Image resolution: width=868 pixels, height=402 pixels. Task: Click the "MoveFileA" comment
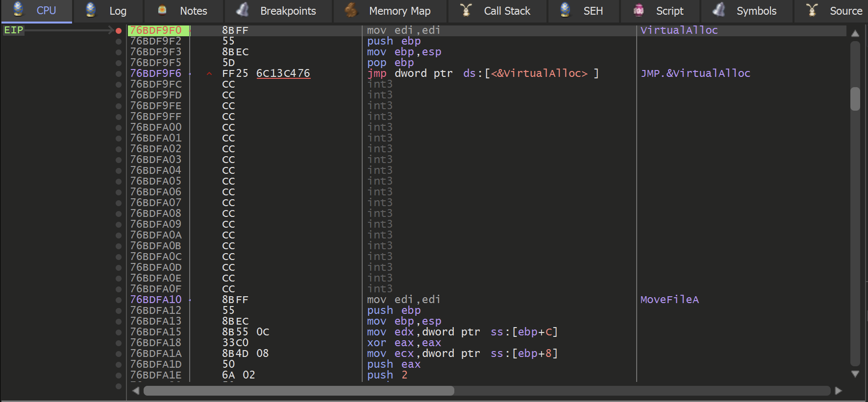[x=670, y=300]
